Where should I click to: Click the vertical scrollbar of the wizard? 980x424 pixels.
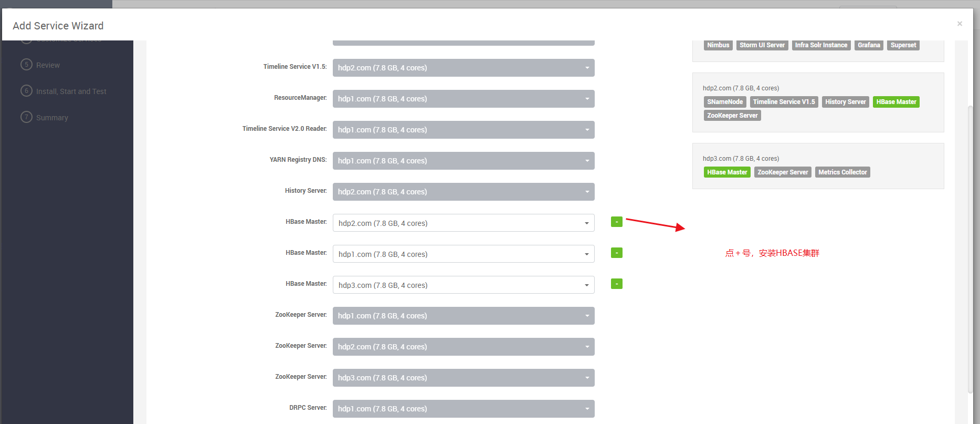[970, 250]
